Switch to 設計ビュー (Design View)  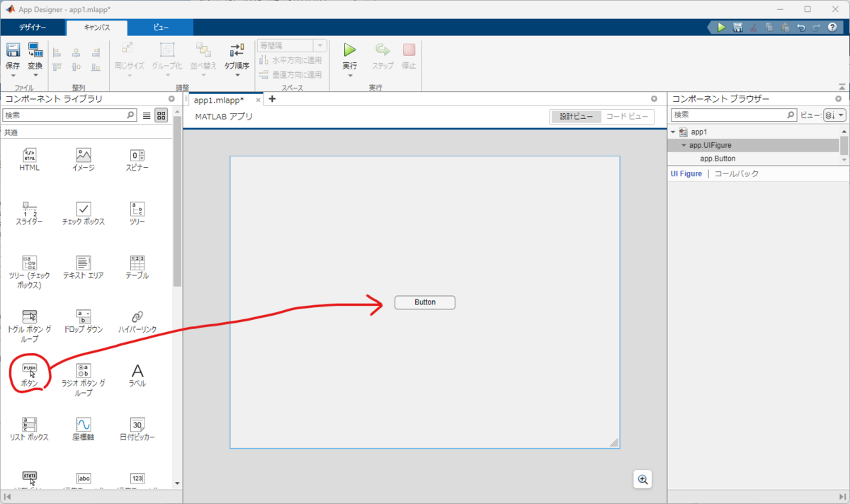click(576, 117)
